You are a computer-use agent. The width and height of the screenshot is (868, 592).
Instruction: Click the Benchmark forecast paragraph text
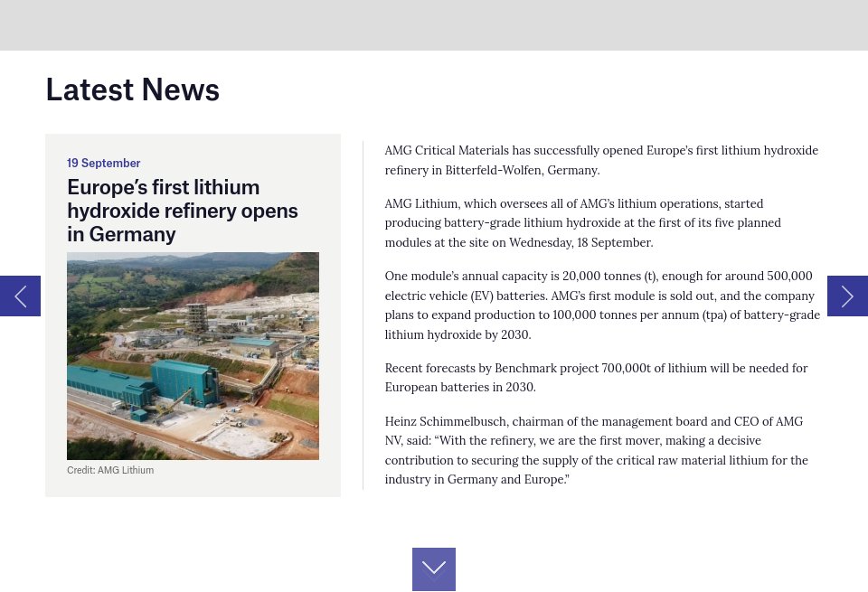596,378
